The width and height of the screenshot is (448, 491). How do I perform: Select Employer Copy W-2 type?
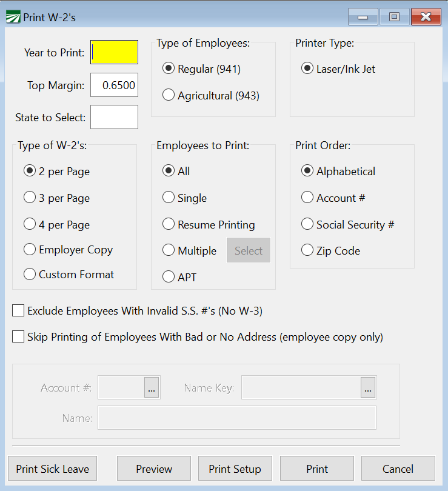(x=30, y=249)
